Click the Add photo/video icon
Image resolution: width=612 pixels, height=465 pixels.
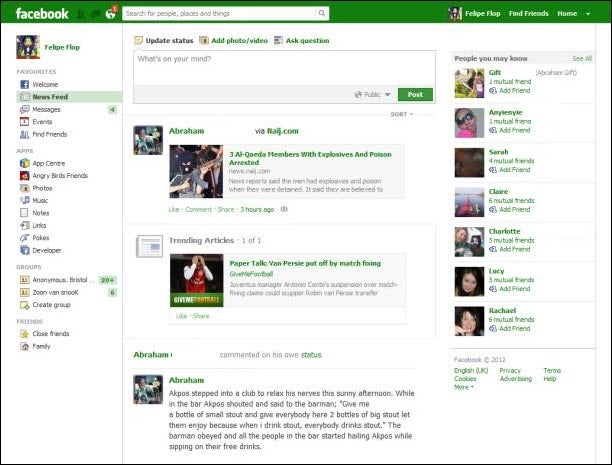tap(204, 40)
